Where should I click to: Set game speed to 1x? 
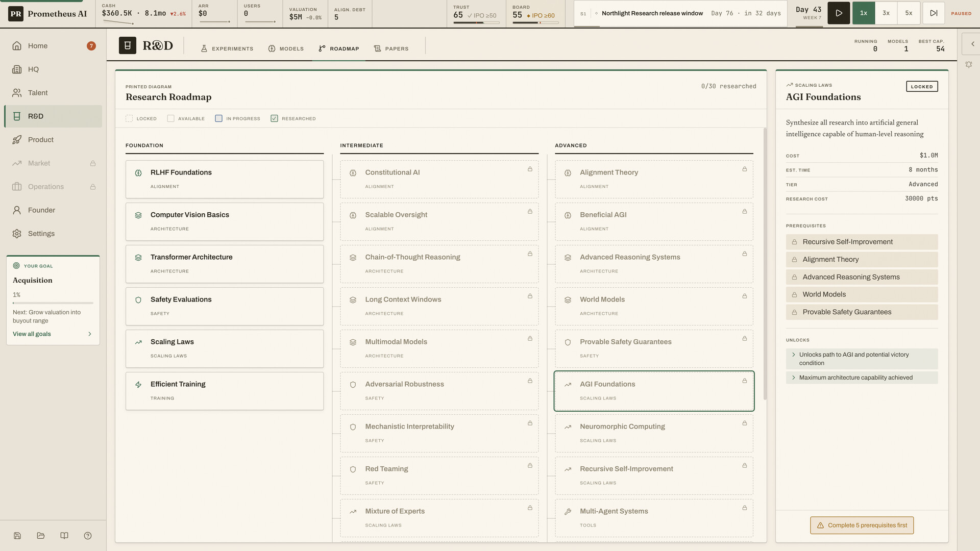click(864, 13)
